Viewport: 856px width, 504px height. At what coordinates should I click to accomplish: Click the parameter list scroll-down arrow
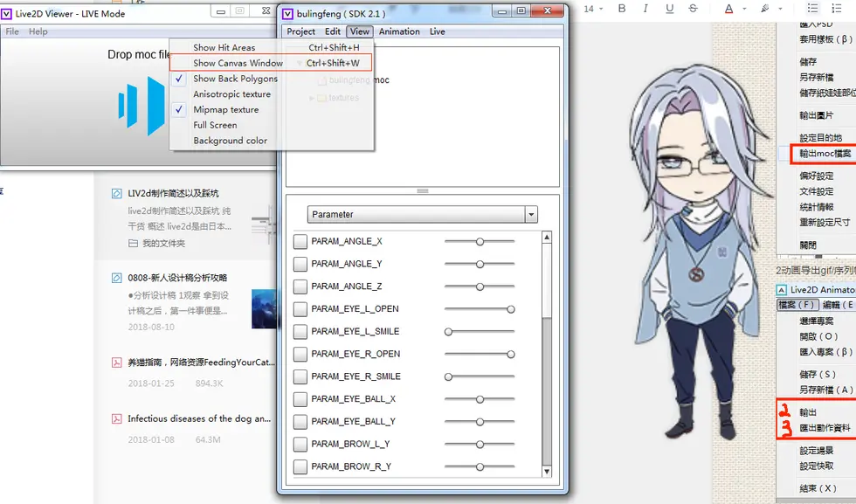click(547, 471)
